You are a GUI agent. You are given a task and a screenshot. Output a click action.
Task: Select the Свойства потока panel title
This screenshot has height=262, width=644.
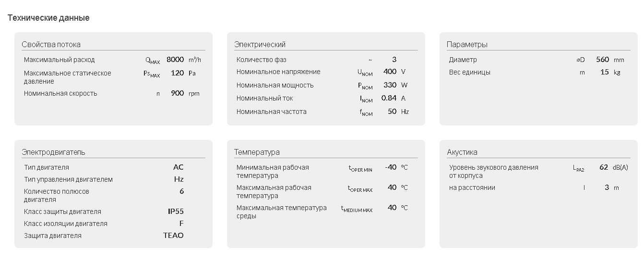[x=51, y=44]
